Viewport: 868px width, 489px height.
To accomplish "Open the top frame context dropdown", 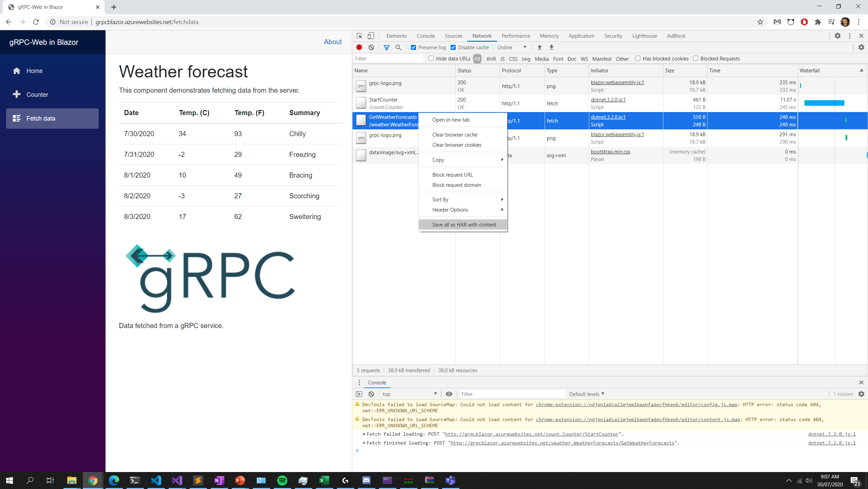I will (409, 394).
